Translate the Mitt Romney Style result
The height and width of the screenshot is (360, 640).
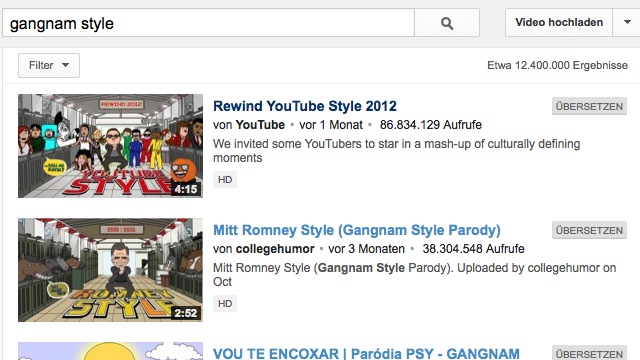589,230
